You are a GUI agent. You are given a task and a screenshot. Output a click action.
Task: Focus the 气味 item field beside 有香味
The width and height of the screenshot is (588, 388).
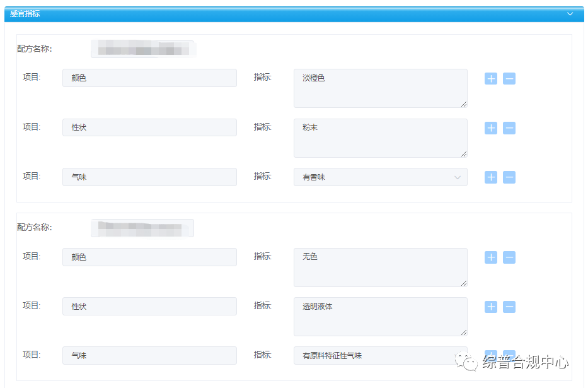pos(149,177)
